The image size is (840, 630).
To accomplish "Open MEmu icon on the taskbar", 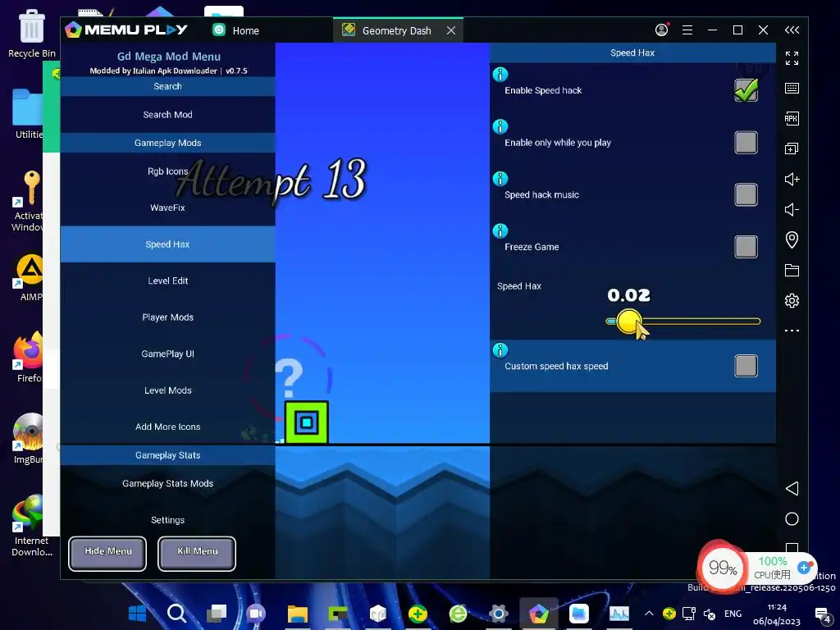I will [538, 613].
